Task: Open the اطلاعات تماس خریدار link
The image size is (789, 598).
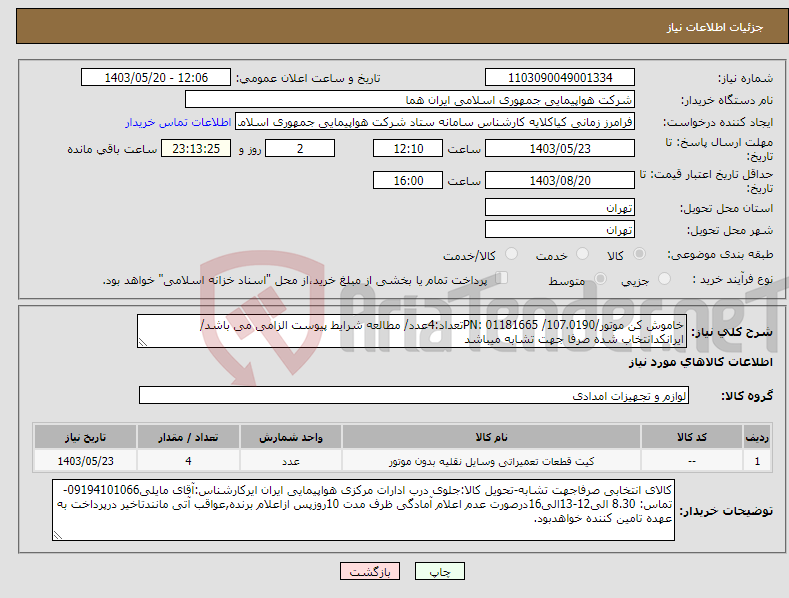Action: pyautogui.click(x=178, y=122)
